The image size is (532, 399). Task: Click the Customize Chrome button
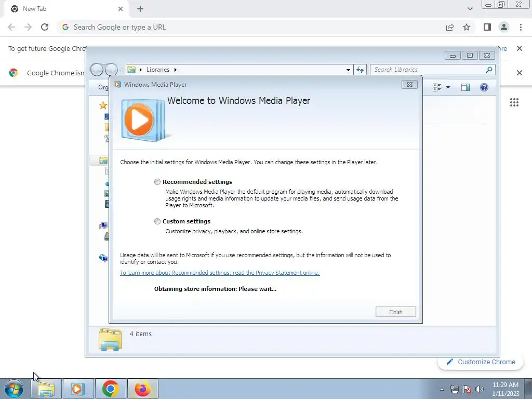point(481,362)
